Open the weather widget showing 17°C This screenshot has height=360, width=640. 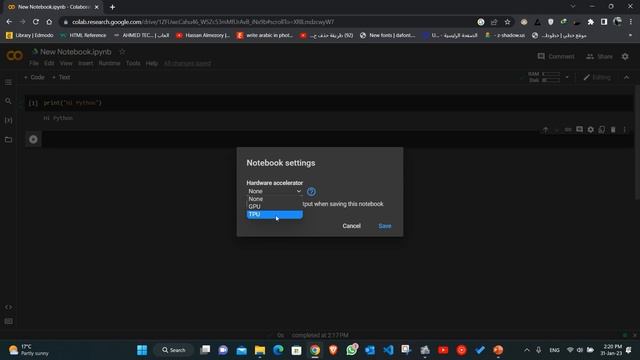(x=29, y=350)
